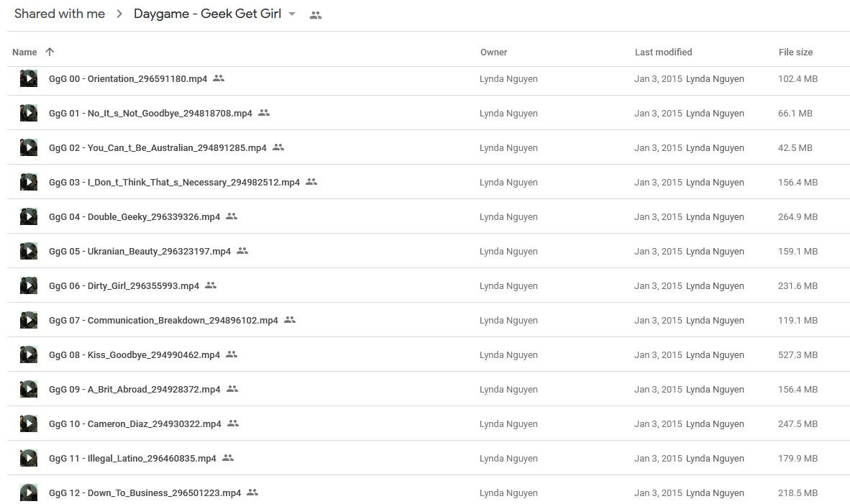Click video icon for GgG 10 Cameron_Diaz

tap(29, 423)
